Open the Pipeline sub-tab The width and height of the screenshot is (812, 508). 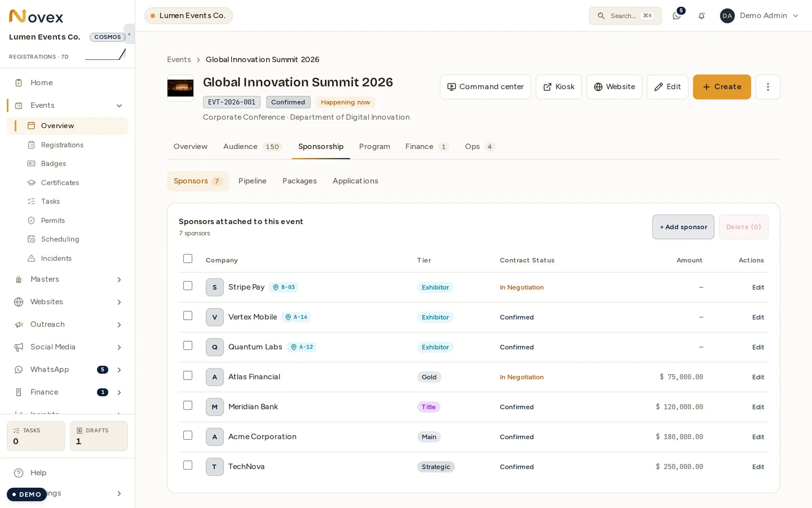253,181
